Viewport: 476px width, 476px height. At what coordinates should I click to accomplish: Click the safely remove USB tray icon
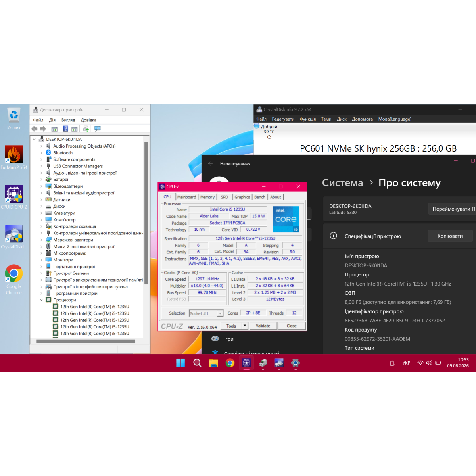[392, 363]
